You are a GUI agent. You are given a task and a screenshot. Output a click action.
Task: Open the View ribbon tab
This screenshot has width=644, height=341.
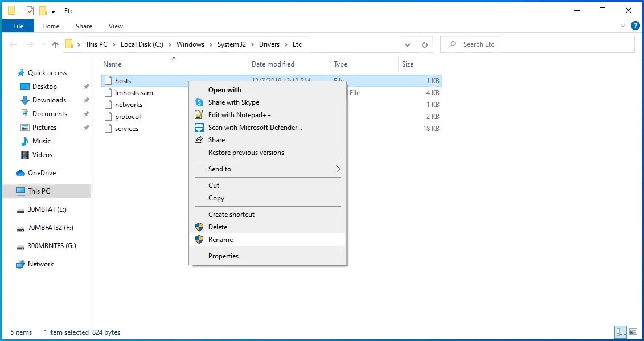coord(116,26)
